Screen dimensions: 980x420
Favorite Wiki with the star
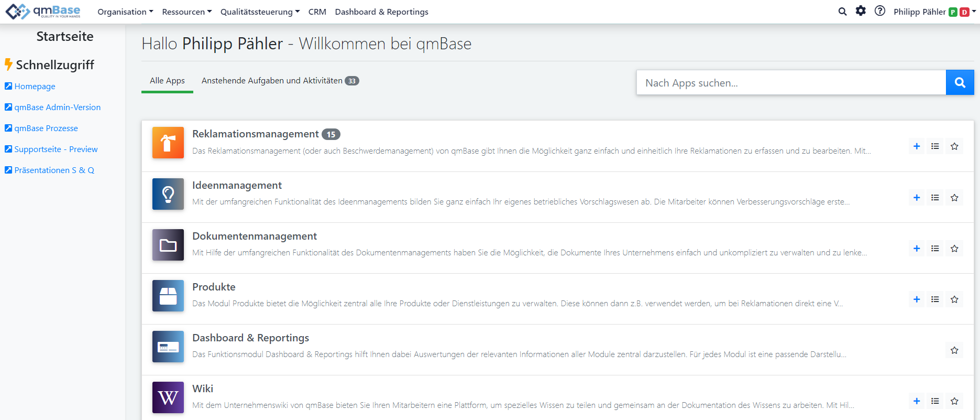954,401
